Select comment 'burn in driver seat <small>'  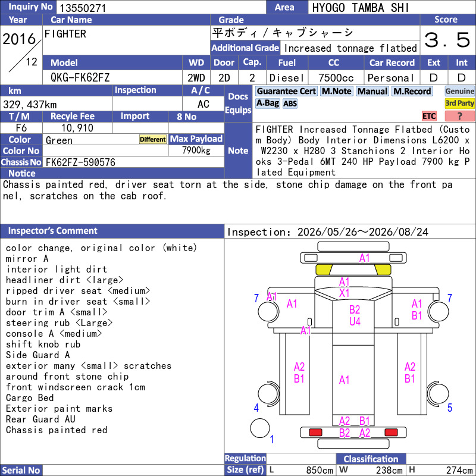pos(78,302)
